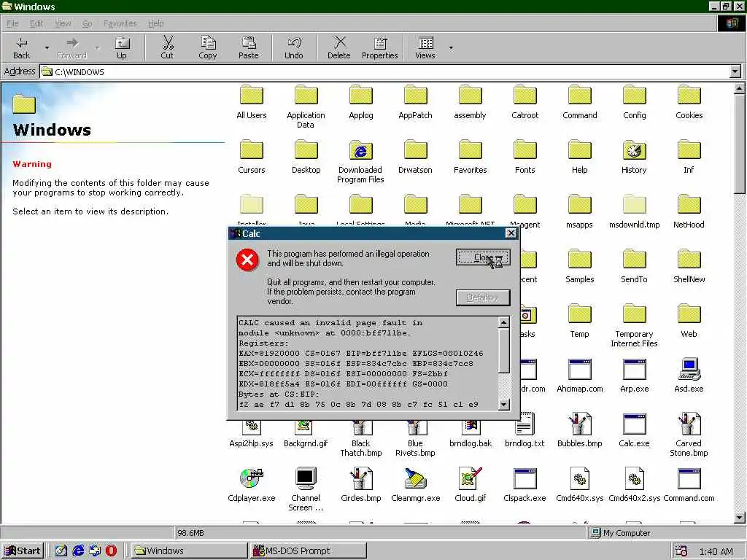Select the Applog folder
The image size is (747, 560).
360,102
